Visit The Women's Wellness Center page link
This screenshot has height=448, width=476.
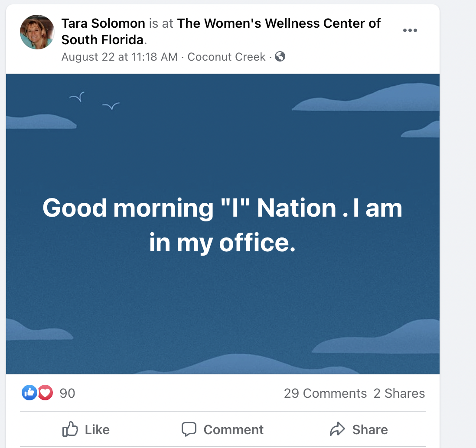coord(279,23)
